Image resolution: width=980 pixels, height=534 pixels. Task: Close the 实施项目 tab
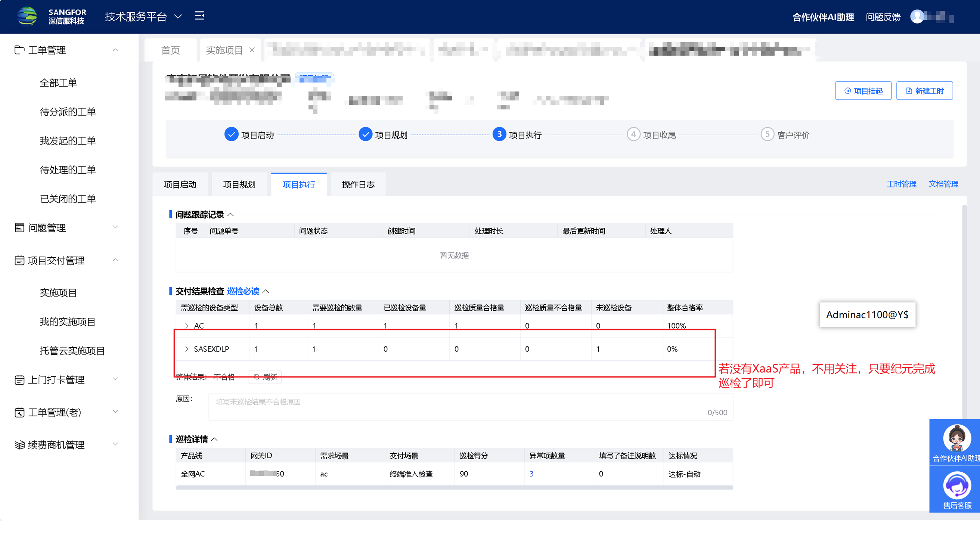tap(252, 50)
